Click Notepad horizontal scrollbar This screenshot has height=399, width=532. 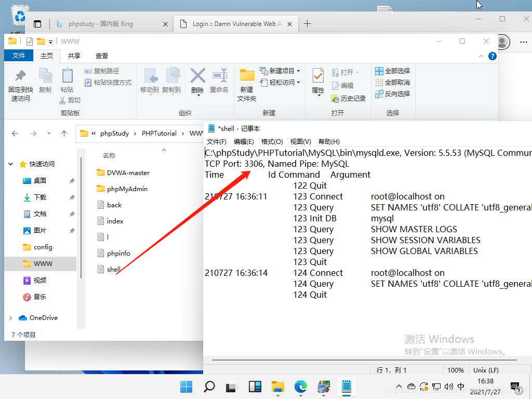(364, 360)
